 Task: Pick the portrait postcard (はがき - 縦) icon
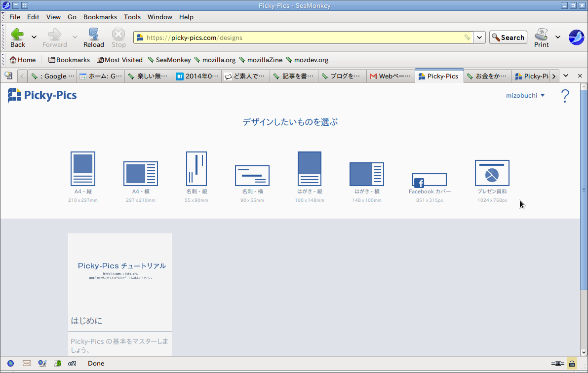point(310,169)
